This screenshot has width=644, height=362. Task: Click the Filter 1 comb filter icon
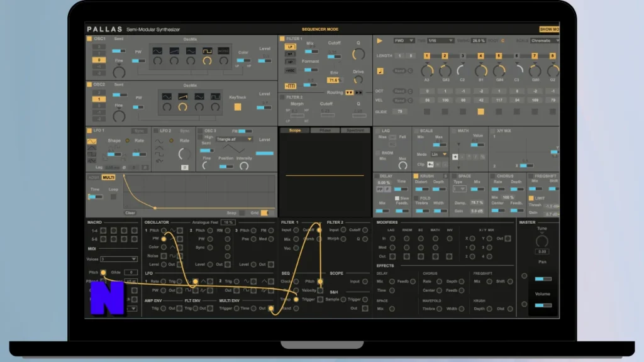tap(291, 86)
